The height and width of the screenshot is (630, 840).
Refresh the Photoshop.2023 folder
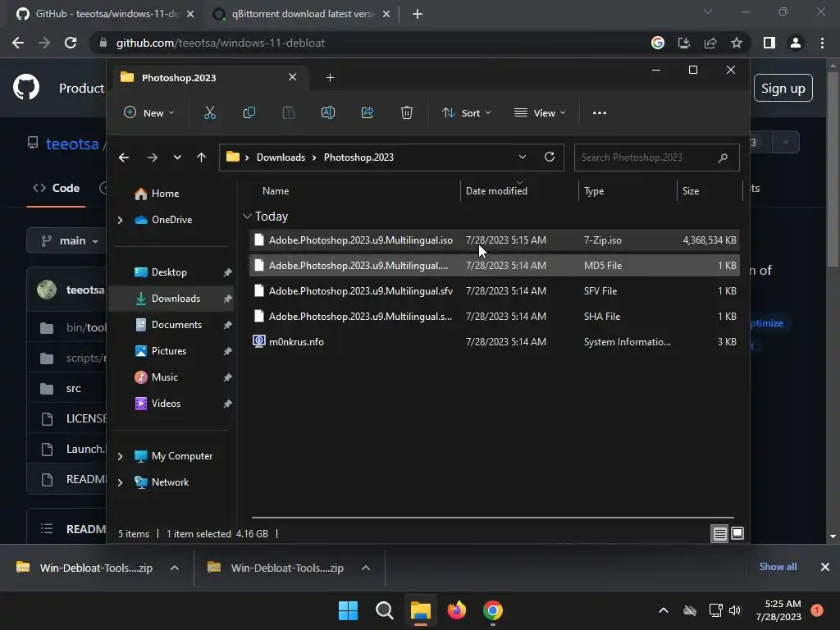[x=549, y=157]
